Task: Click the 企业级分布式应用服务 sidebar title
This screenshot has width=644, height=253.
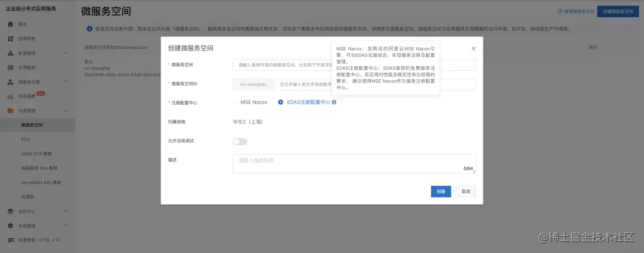Action: coord(31,8)
